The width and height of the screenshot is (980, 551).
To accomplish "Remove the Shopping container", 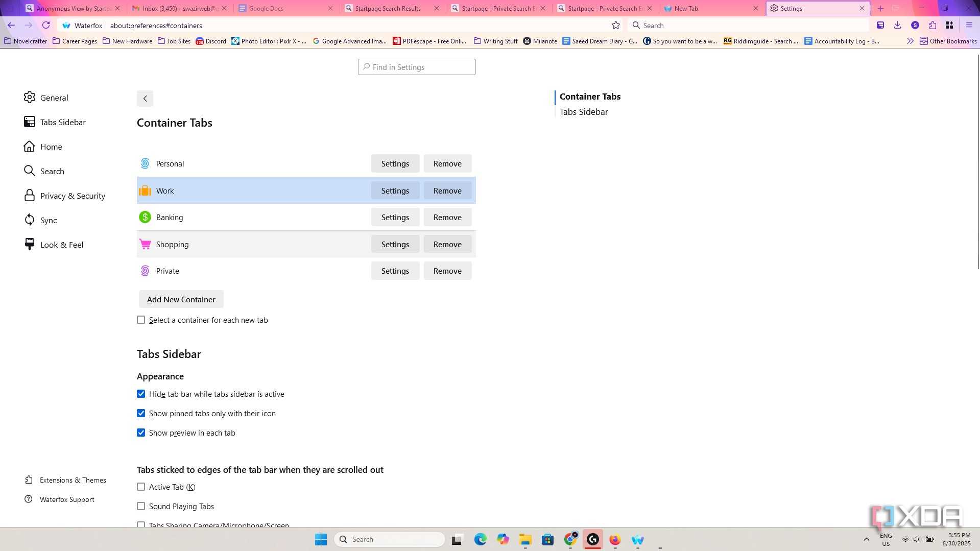I will point(447,244).
